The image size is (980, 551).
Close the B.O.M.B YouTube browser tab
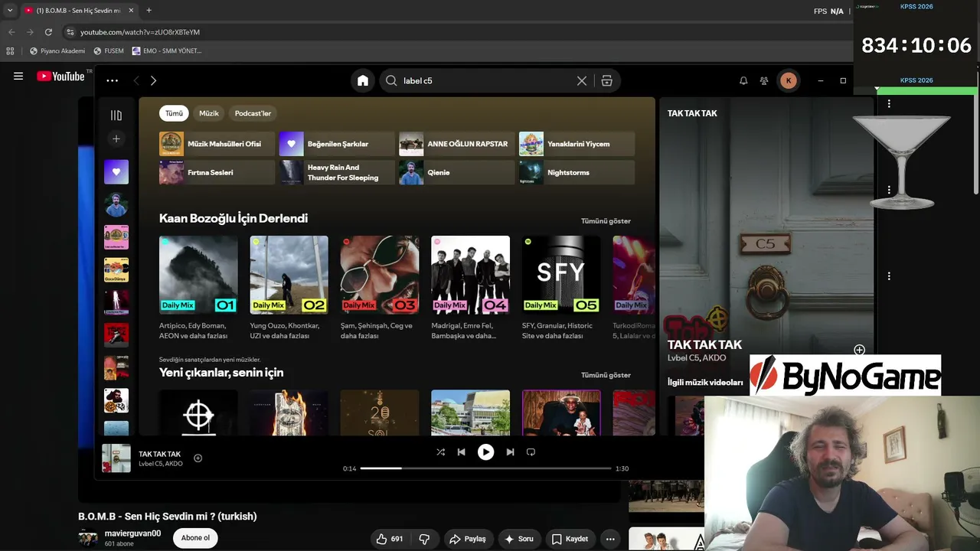click(x=131, y=11)
